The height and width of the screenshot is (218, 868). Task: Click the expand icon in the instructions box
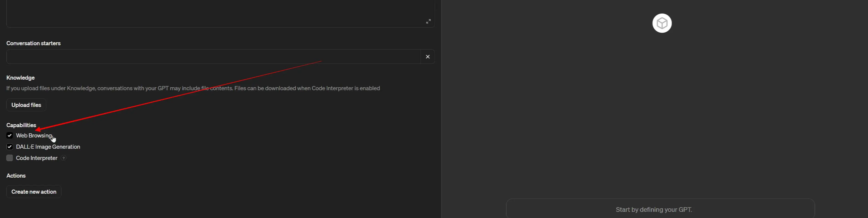(x=428, y=22)
